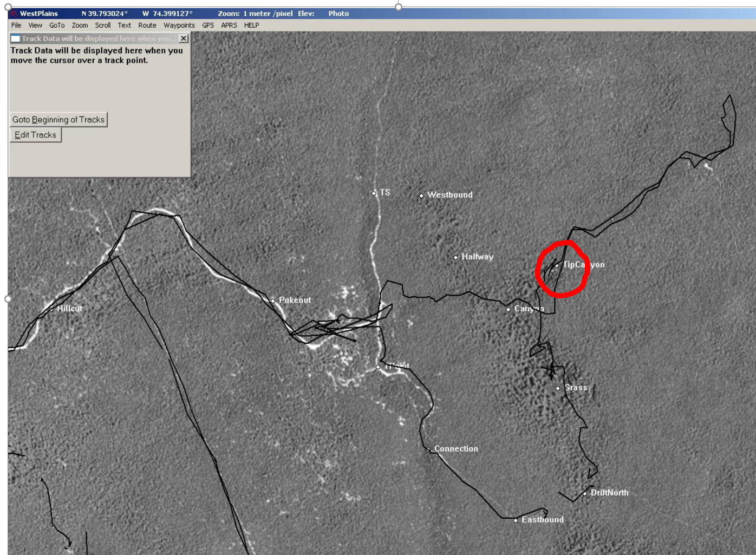The image size is (756, 555).
Task: Open the Route menu
Action: (147, 25)
